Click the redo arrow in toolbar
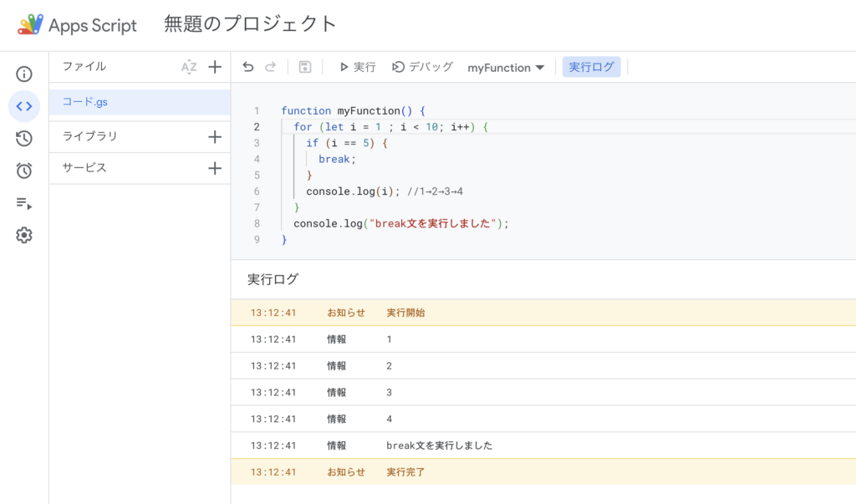 (270, 67)
